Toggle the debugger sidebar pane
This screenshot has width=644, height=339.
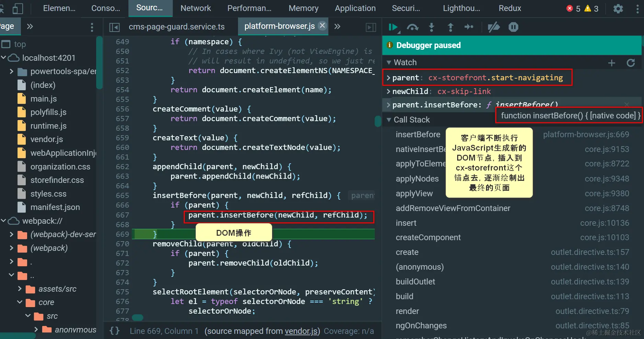(x=371, y=27)
